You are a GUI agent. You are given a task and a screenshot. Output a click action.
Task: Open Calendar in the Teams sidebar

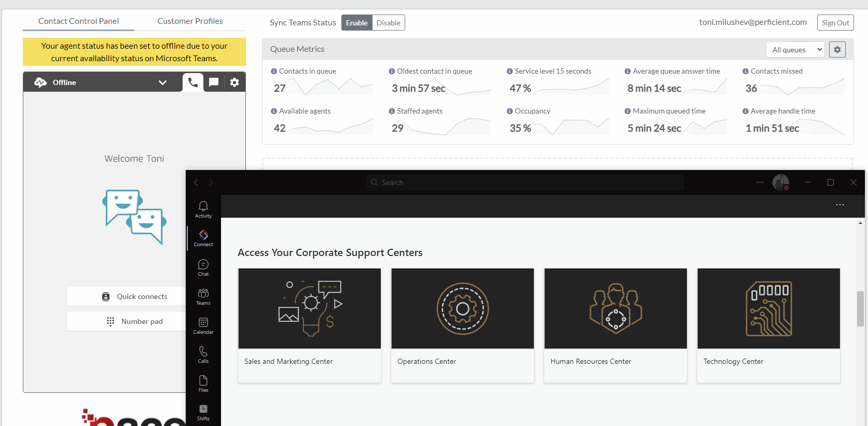pos(203,325)
